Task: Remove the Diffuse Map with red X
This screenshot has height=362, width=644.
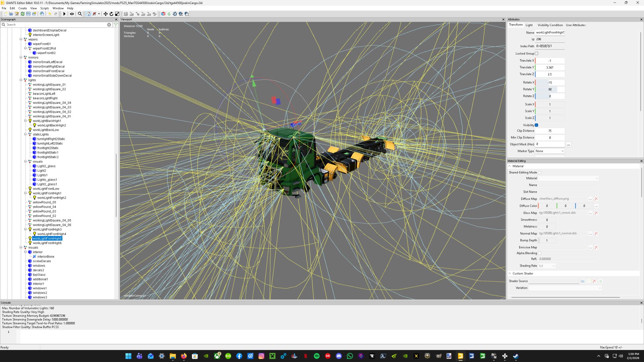Action: tap(596, 199)
